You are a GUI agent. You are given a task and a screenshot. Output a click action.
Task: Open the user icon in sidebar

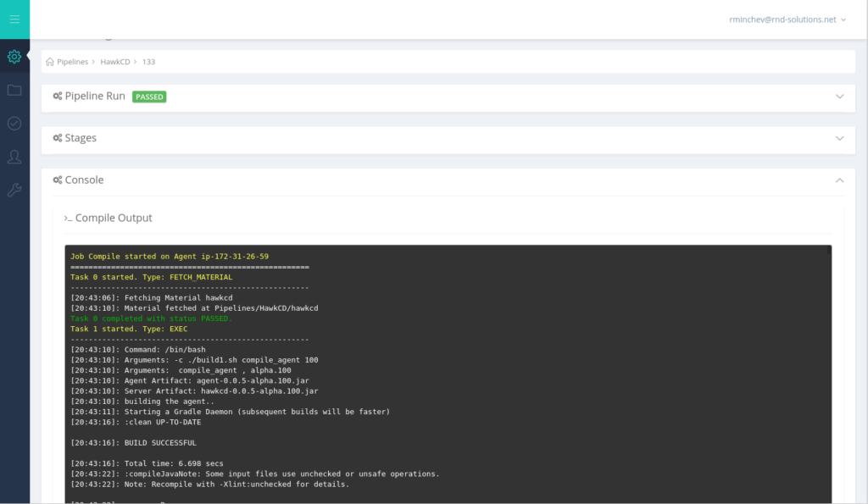pos(14,157)
